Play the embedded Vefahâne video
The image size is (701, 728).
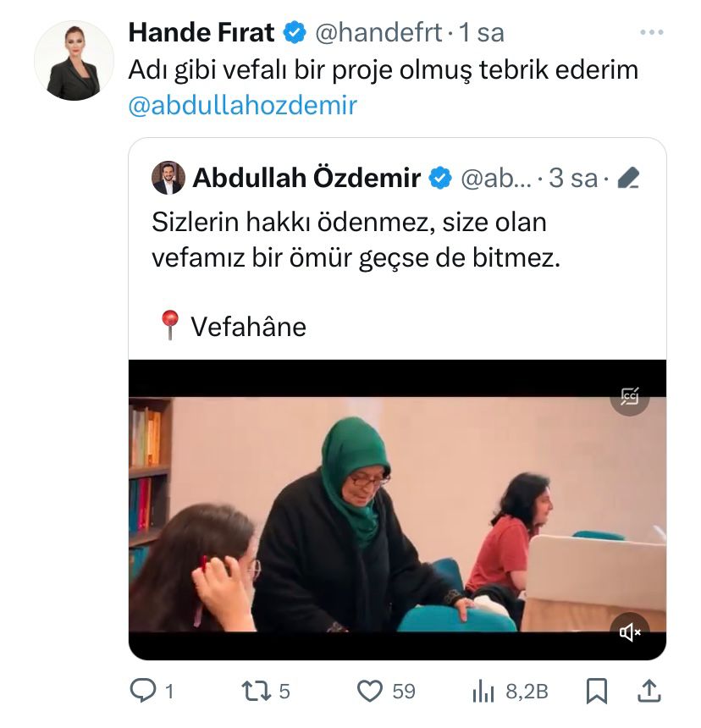click(x=397, y=510)
